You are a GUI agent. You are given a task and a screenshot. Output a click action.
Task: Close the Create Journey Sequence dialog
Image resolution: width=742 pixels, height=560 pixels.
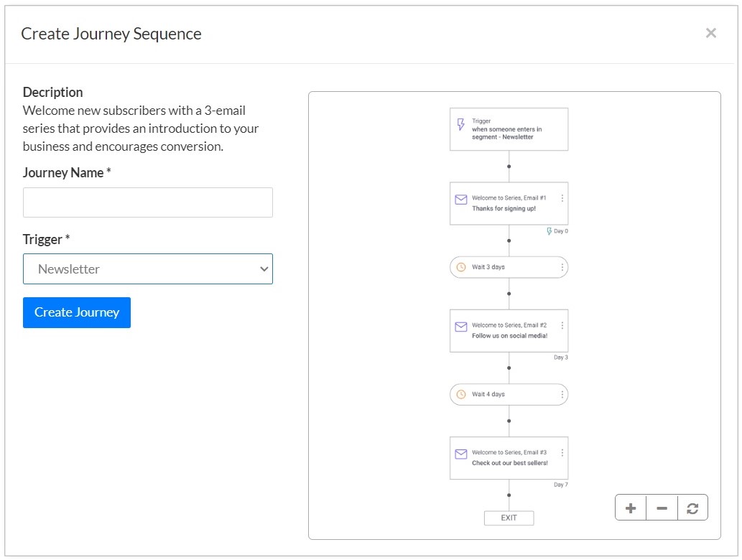point(710,33)
